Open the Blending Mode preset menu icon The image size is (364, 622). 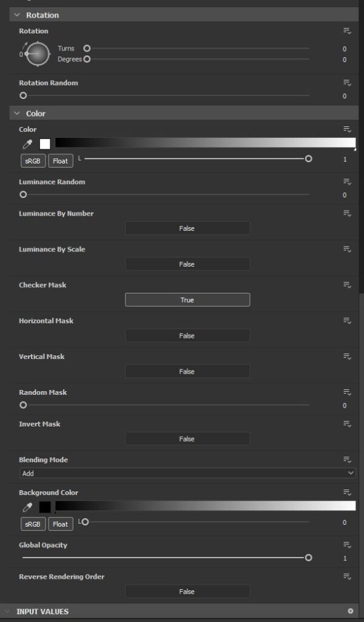point(348,460)
